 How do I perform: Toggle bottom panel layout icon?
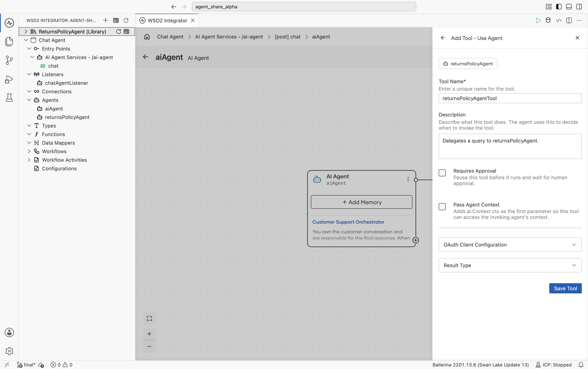click(x=569, y=6)
